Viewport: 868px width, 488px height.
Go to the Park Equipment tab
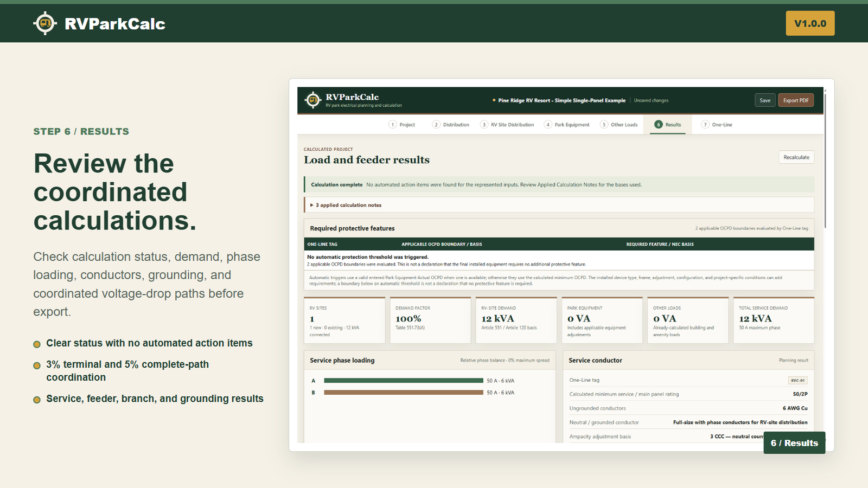pyautogui.click(x=567, y=125)
